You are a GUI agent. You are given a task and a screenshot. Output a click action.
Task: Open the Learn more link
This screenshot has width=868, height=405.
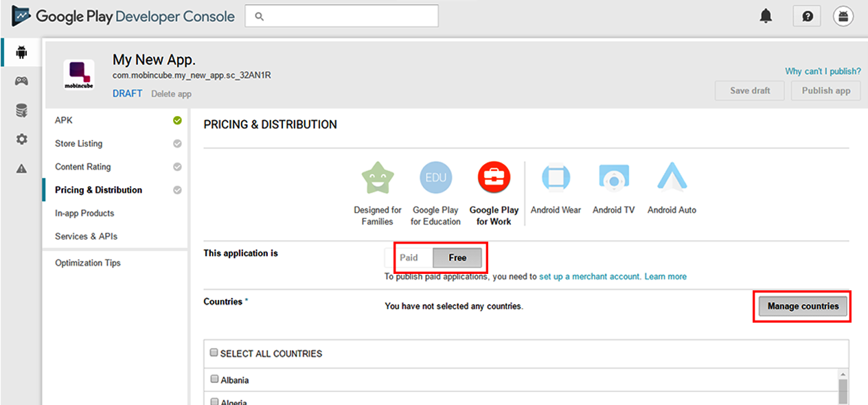[665, 277]
